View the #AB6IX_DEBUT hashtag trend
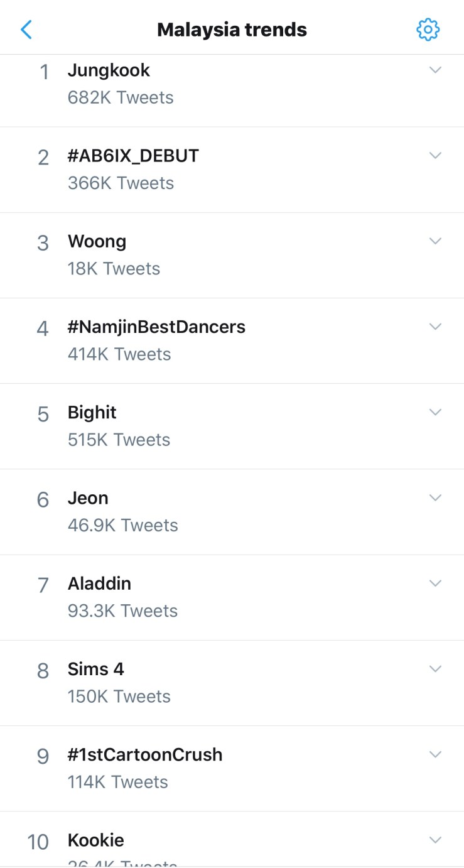This screenshot has height=868, width=464. click(133, 156)
